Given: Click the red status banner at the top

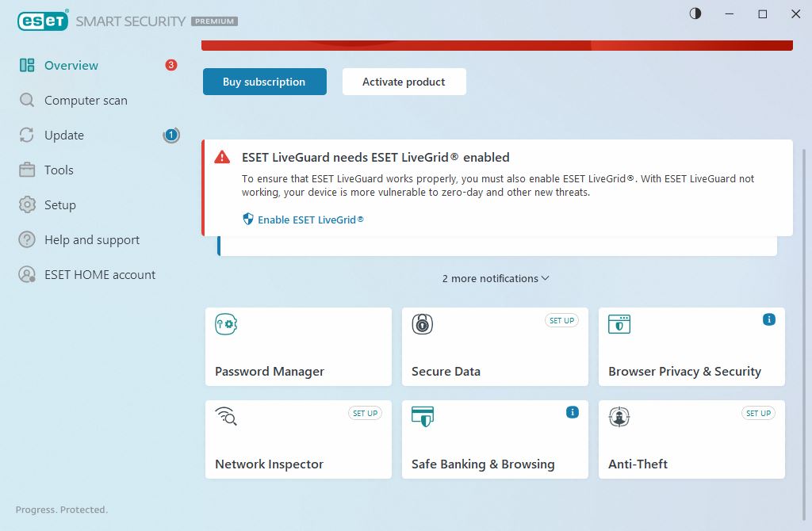Looking at the screenshot, I should 497,45.
